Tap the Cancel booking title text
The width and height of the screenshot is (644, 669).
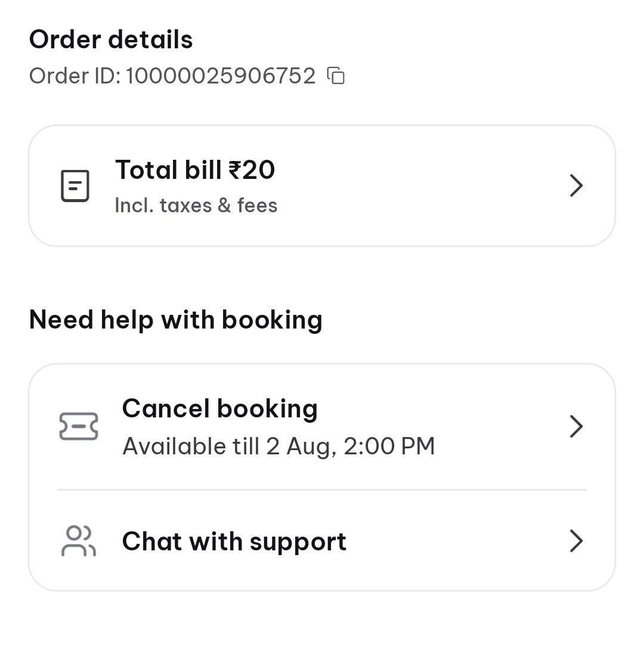point(220,409)
